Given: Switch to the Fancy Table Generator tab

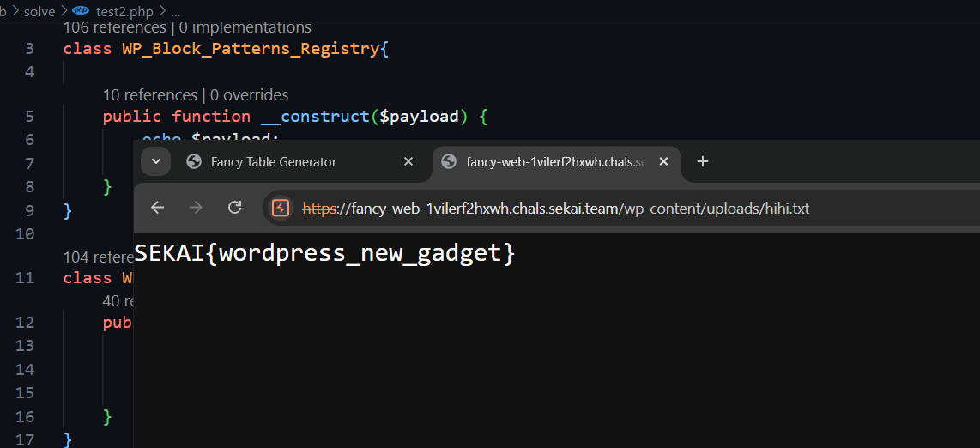Looking at the screenshot, I should 283,161.
